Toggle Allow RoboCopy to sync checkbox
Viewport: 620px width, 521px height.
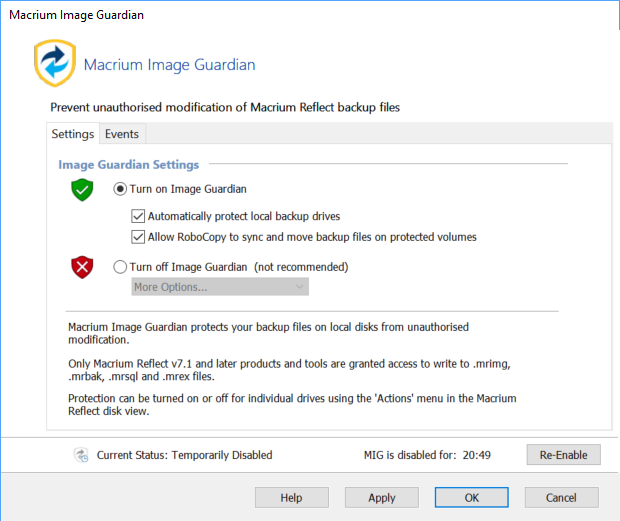138,237
